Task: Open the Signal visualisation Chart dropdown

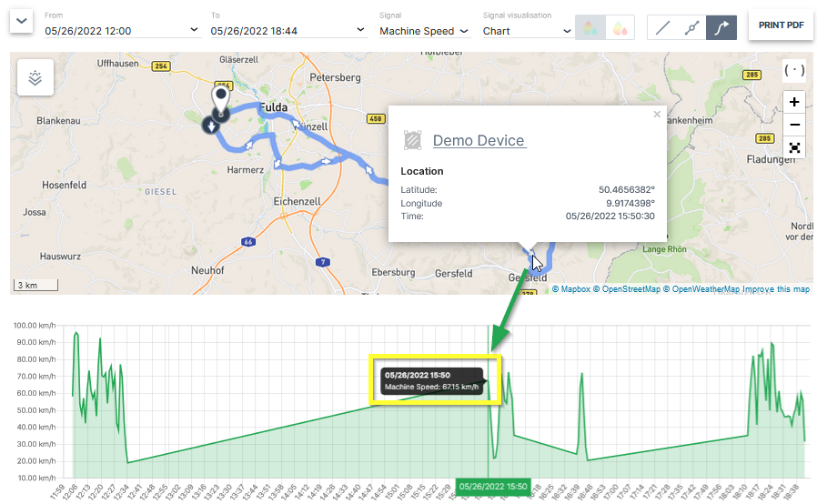Action: point(527,31)
